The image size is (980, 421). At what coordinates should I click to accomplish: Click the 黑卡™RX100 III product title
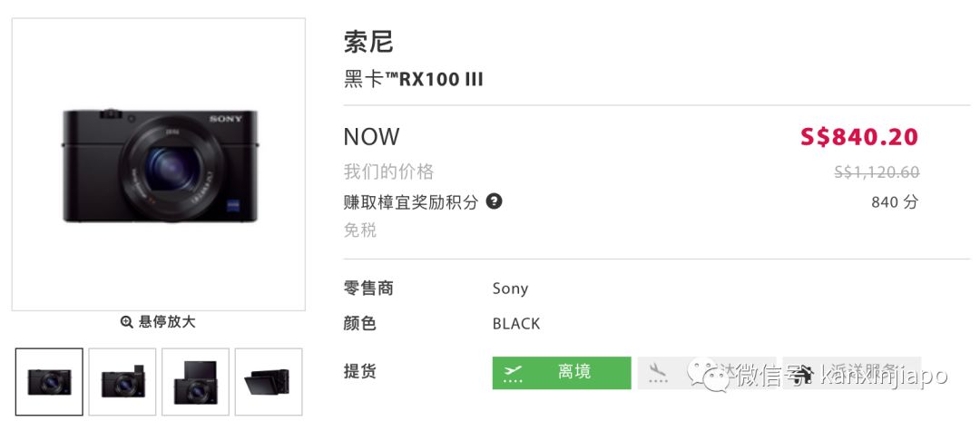click(x=413, y=80)
